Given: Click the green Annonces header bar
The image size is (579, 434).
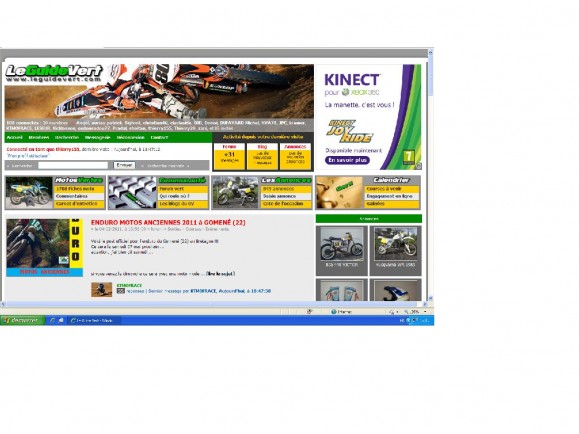Looking at the screenshot, I should (x=369, y=219).
